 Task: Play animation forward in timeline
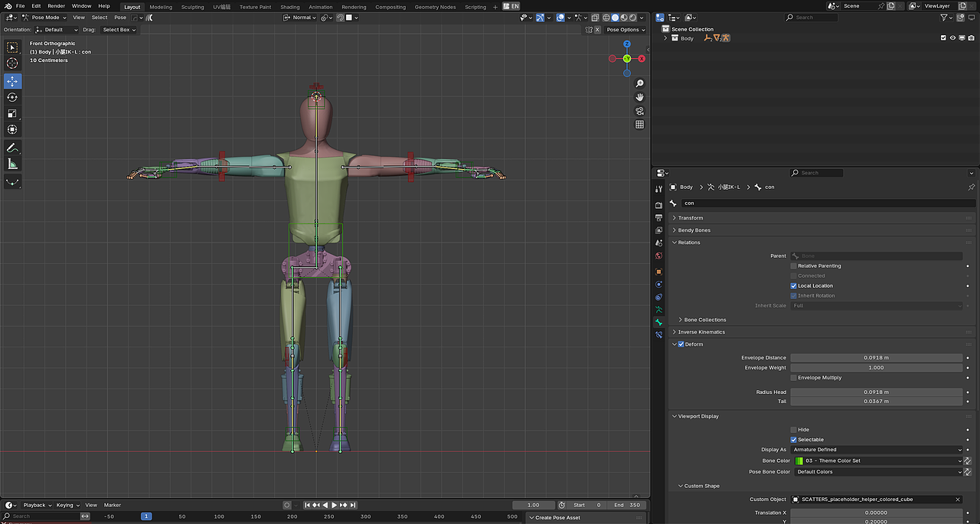[334, 505]
